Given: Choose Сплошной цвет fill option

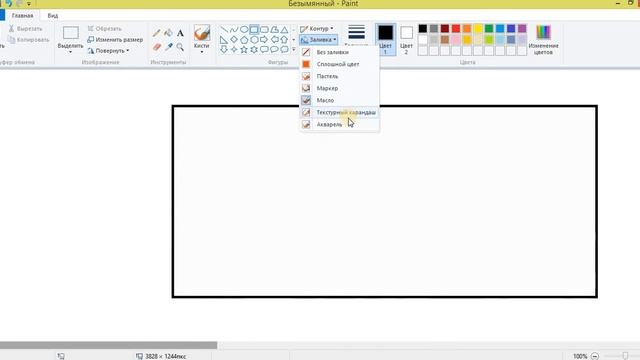Looking at the screenshot, I should 340,64.
